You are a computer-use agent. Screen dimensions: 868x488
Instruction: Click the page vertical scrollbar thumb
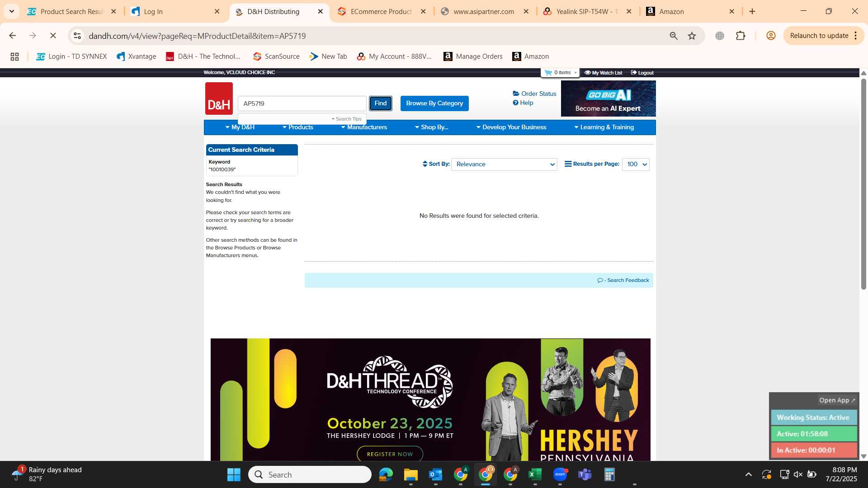click(863, 184)
